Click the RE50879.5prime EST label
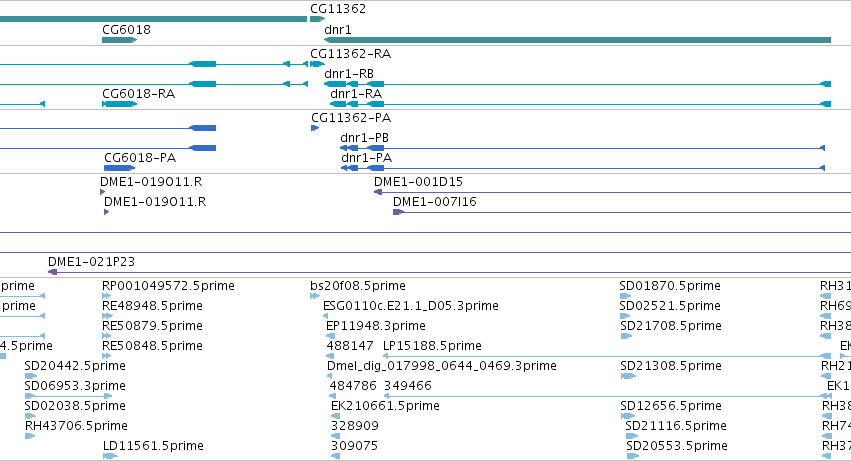This screenshot has width=851, height=461. coord(152,326)
